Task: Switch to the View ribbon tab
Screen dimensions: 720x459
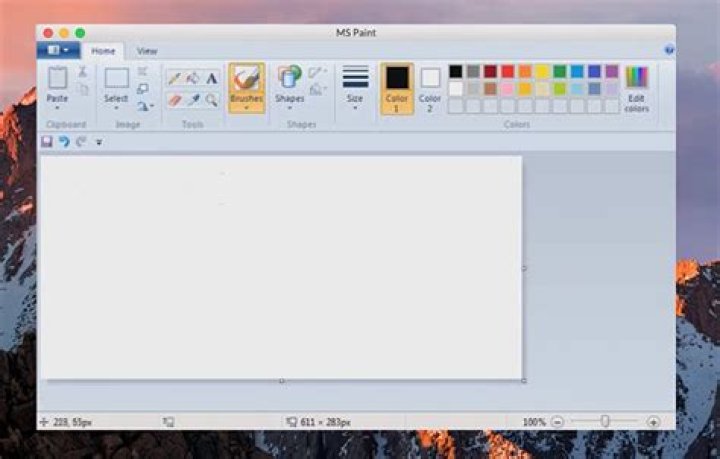Action: [147, 51]
